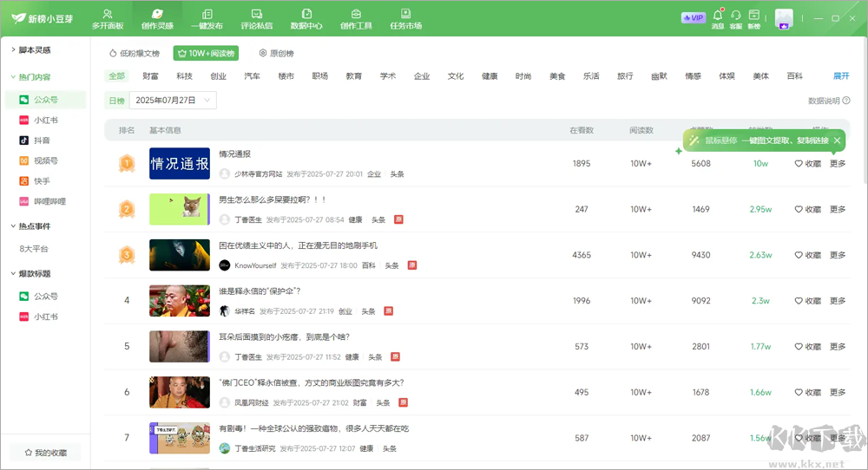Open article title 困在优绩主义中的人
The height and width of the screenshot is (470, 868).
[x=298, y=245]
